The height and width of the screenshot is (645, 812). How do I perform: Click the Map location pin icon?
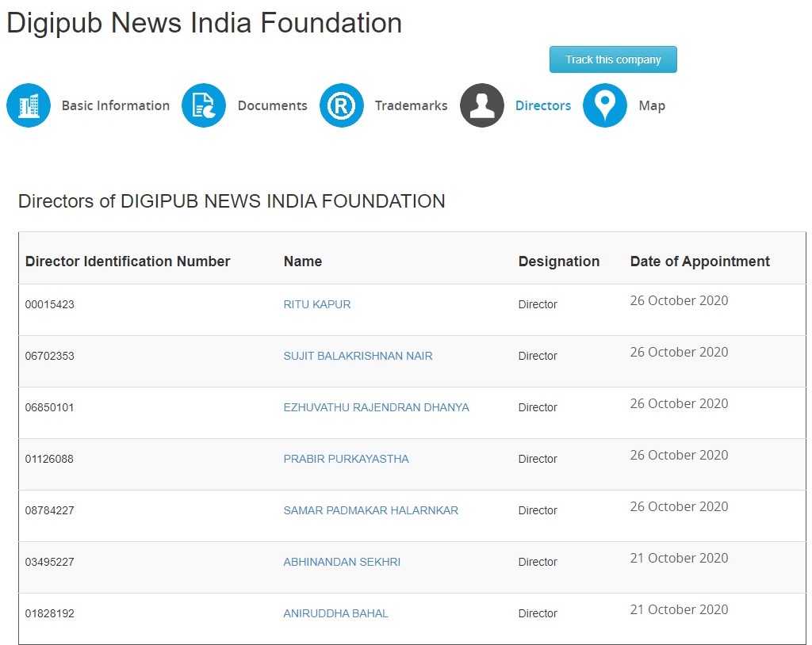[605, 105]
